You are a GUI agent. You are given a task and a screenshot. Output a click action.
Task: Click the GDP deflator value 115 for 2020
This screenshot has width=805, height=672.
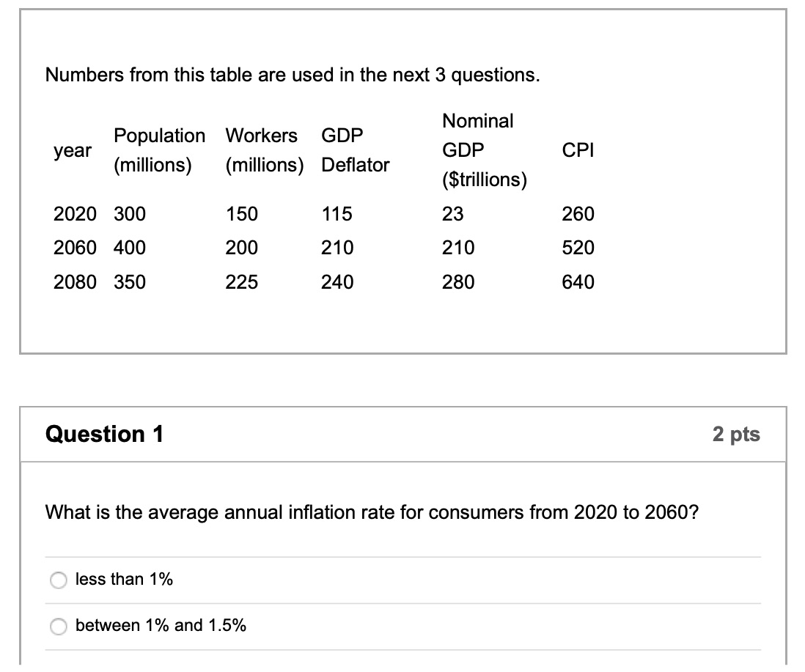[x=337, y=214]
